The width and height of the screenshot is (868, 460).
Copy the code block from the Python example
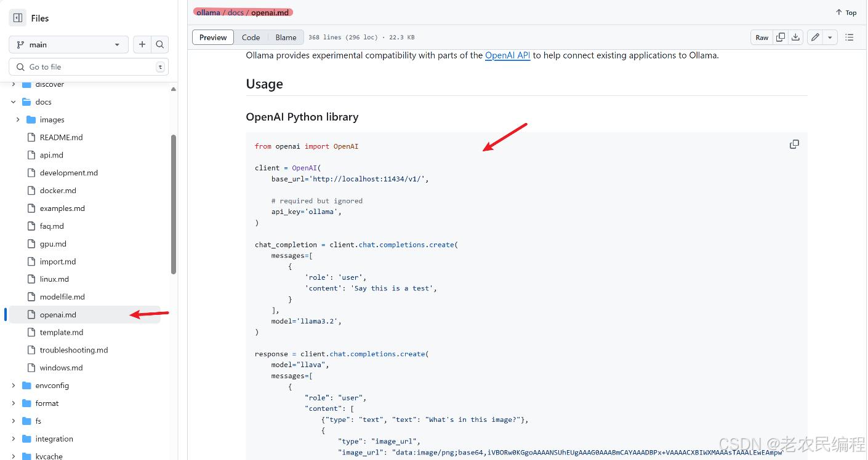coord(794,144)
